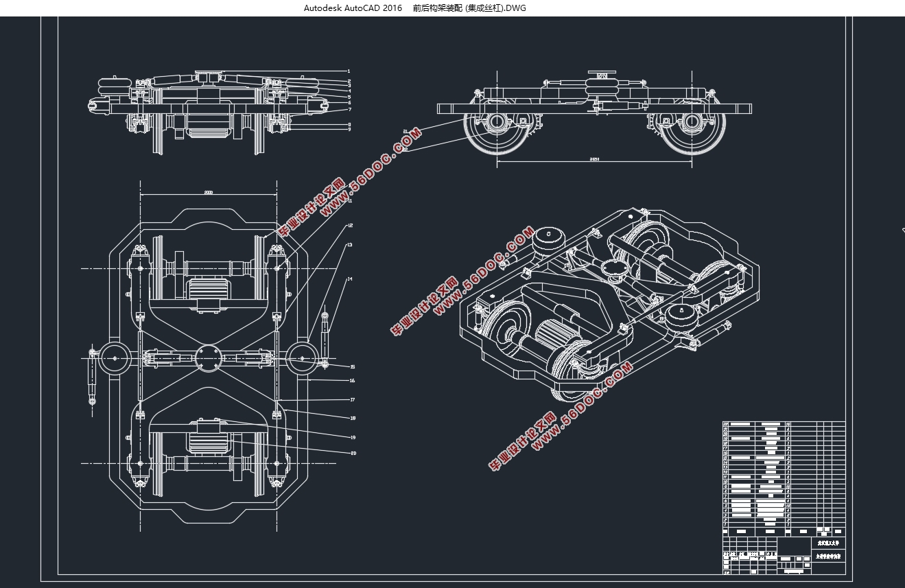Click the drawing file name in the title
The width and height of the screenshot is (905, 588).
coord(469,8)
